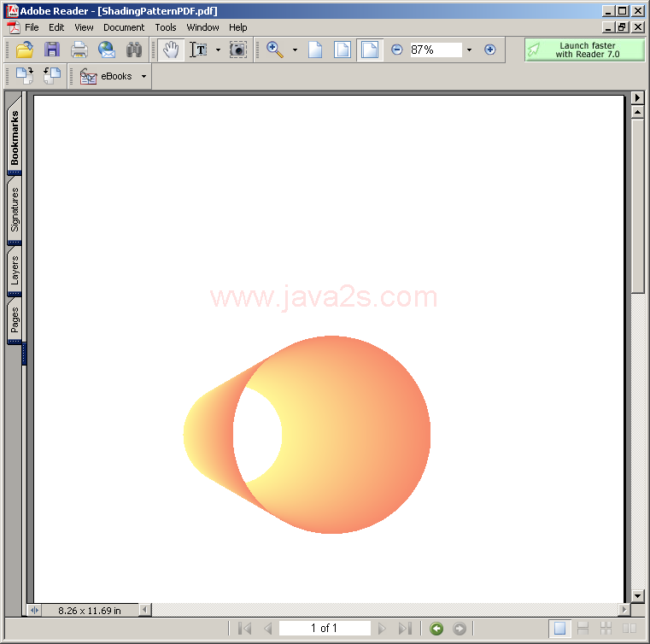Image resolution: width=650 pixels, height=644 pixels.
Task: Rotate page counterclockwise icon
Action: point(52,76)
